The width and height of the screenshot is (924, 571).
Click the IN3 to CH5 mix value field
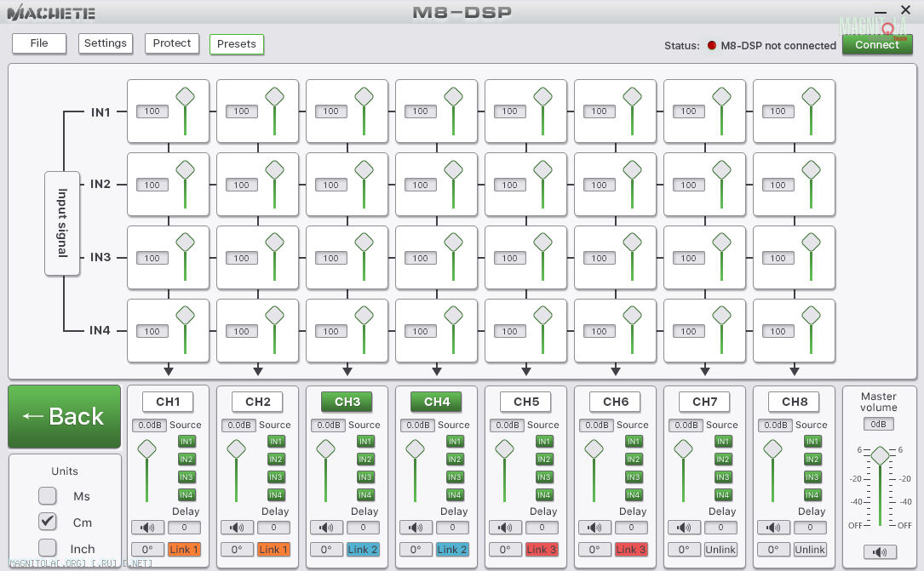click(x=510, y=259)
